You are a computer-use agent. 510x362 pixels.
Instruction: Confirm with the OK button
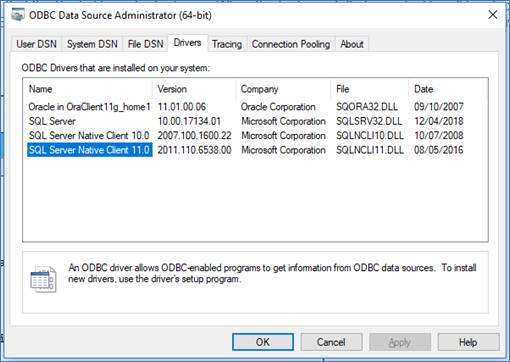click(x=263, y=342)
